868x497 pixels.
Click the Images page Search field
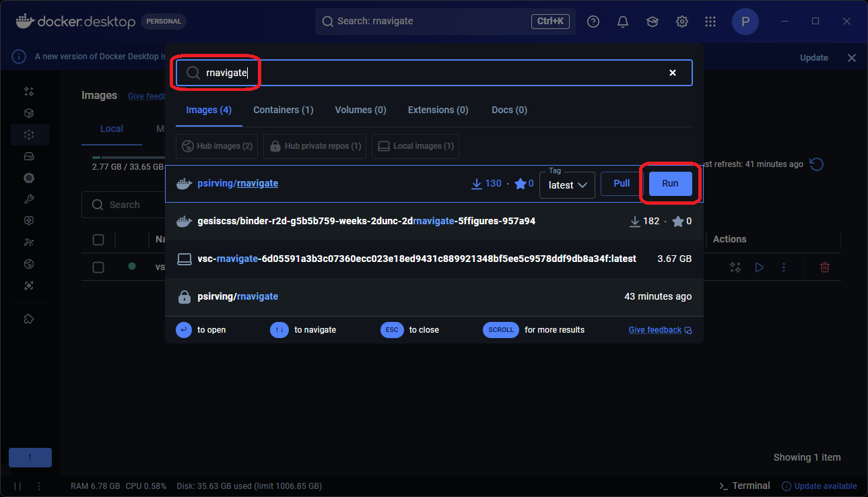point(124,205)
